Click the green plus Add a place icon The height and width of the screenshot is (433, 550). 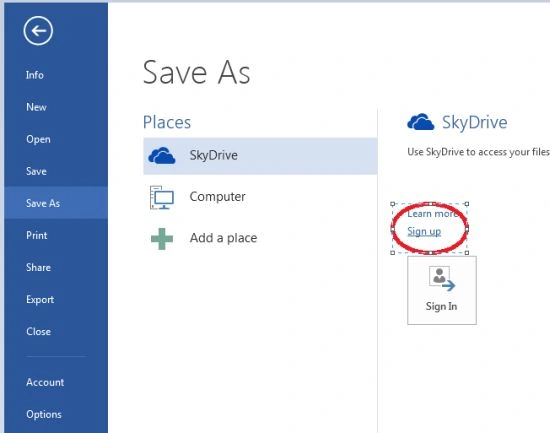[x=162, y=239]
